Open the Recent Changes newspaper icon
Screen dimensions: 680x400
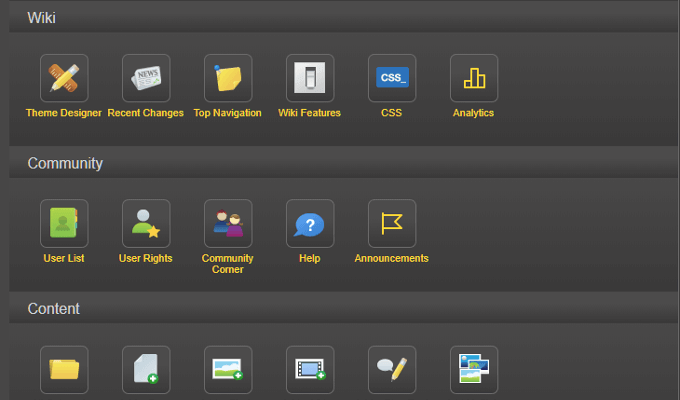(x=146, y=78)
